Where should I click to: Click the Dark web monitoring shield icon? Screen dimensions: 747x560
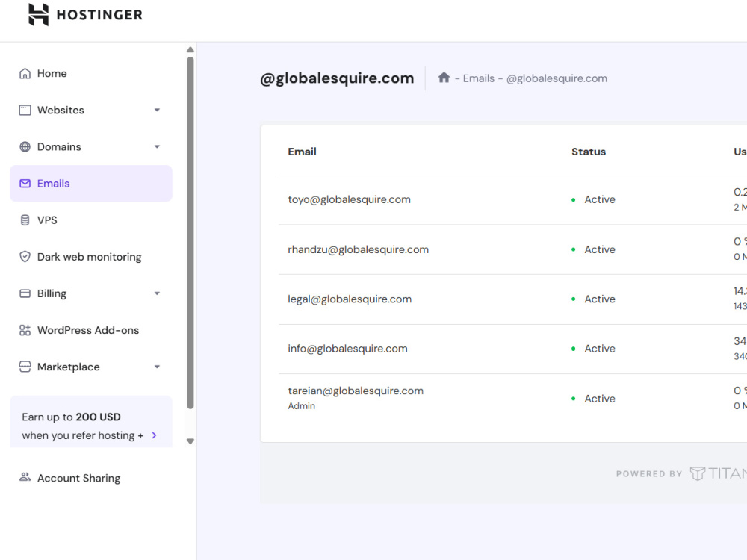pos(25,257)
